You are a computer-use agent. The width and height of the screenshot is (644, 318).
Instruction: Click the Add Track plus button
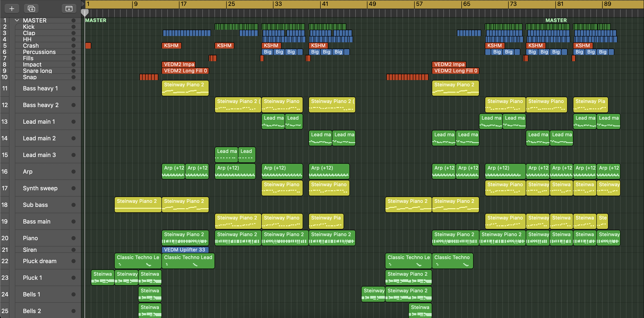tap(11, 9)
